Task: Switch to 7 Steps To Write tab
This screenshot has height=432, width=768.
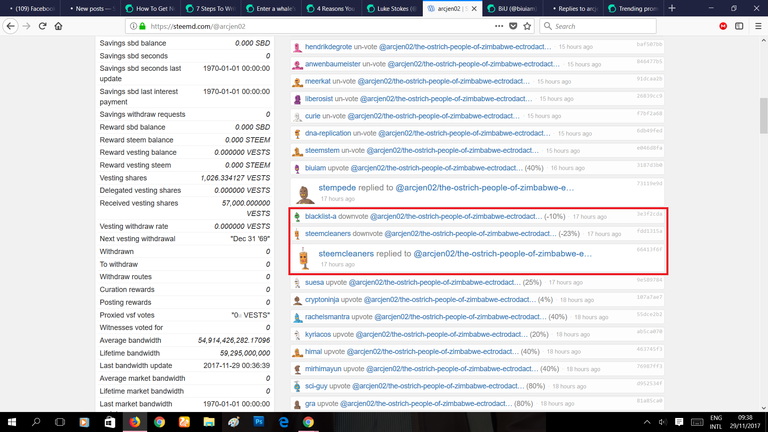Action: coord(212,8)
